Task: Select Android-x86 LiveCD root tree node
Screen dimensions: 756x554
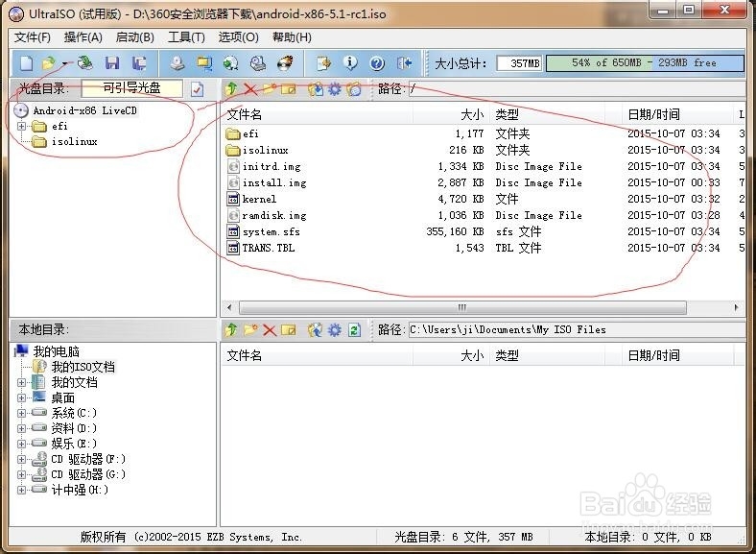Action: [84, 110]
